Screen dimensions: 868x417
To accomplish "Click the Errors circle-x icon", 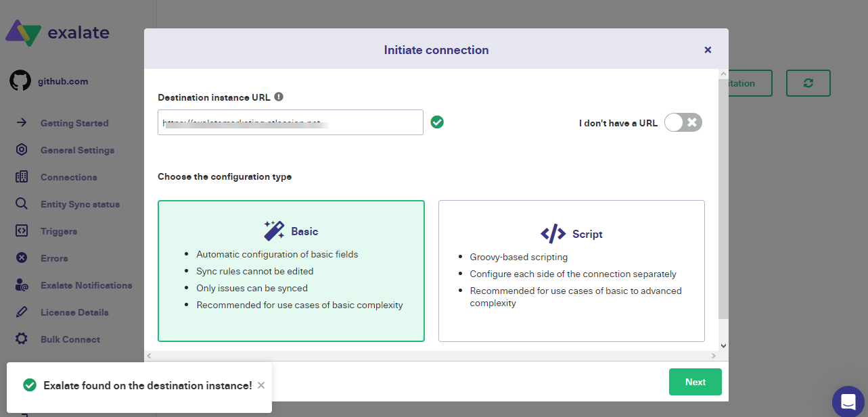I will tap(22, 258).
